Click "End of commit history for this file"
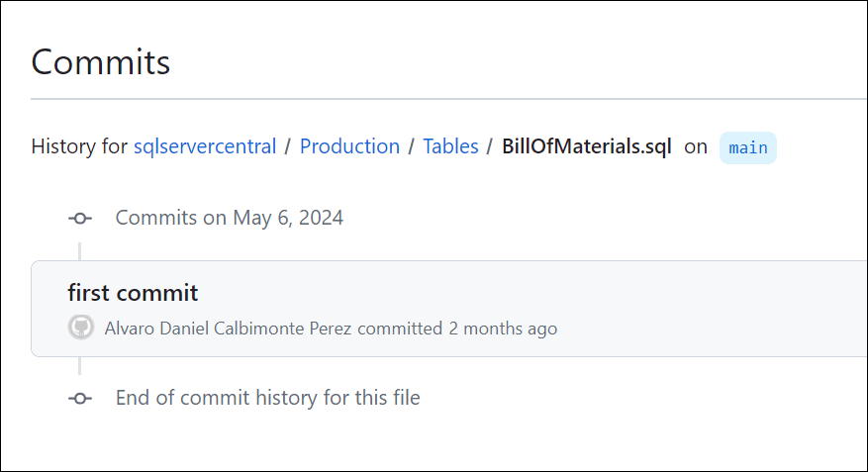The width and height of the screenshot is (868, 472). pyautogui.click(x=267, y=398)
